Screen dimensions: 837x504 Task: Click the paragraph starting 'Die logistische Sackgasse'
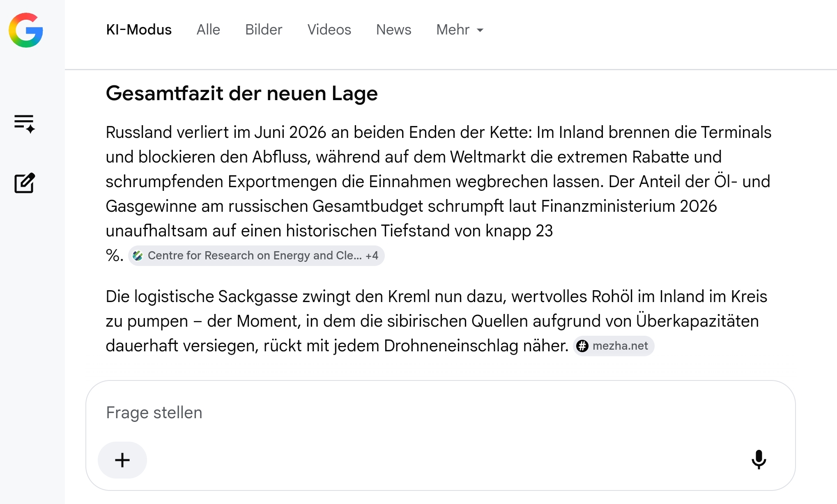point(437,321)
